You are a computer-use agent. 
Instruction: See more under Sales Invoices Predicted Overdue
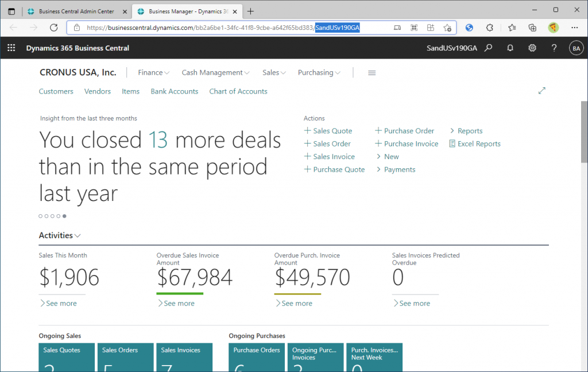point(412,303)
